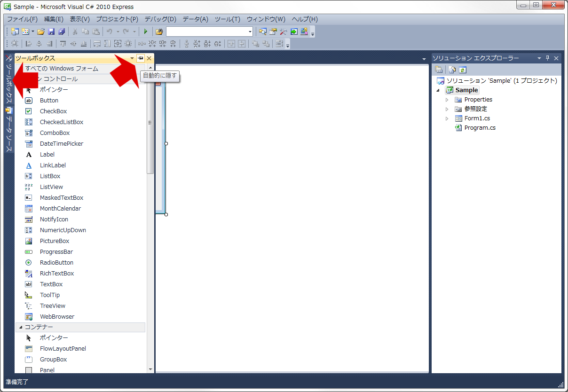Image resolution: width=568 pixels, height=392 pixels.
Task: Close the Toolbox panel
Action: (x=149, y=58)
